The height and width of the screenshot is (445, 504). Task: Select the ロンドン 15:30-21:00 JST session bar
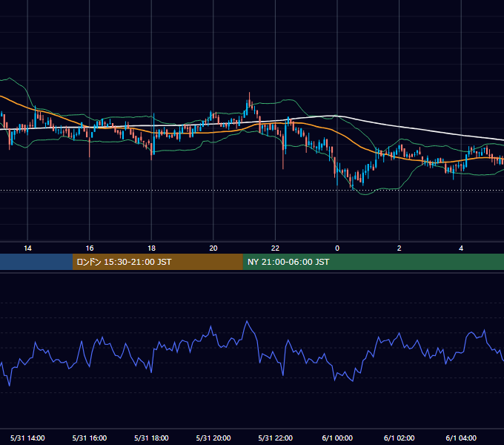[x=157, y=262]
